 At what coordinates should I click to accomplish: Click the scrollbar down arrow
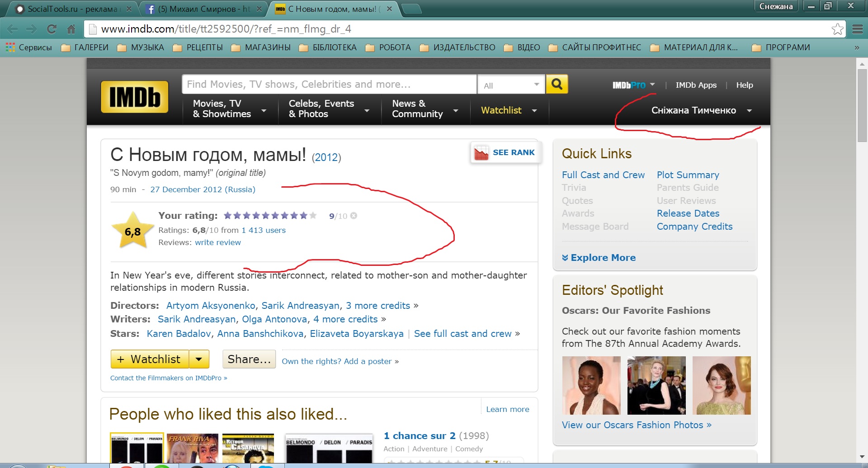tap(862, 457)
